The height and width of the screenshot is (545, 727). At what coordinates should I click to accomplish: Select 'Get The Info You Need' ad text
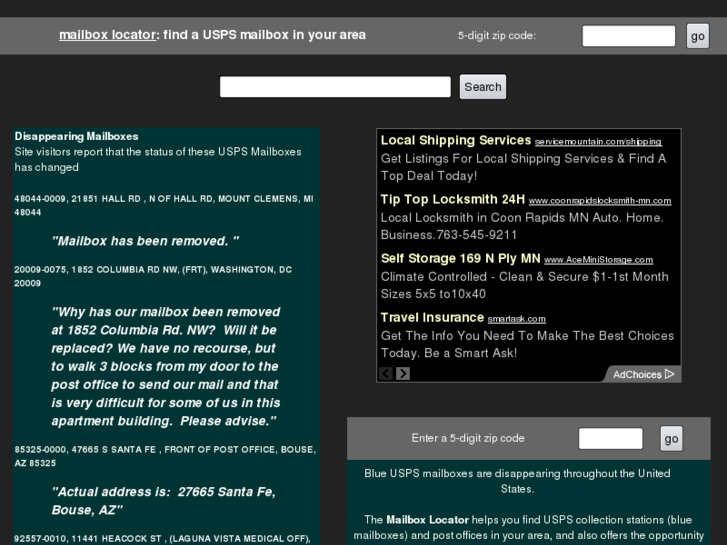(527, 344)
